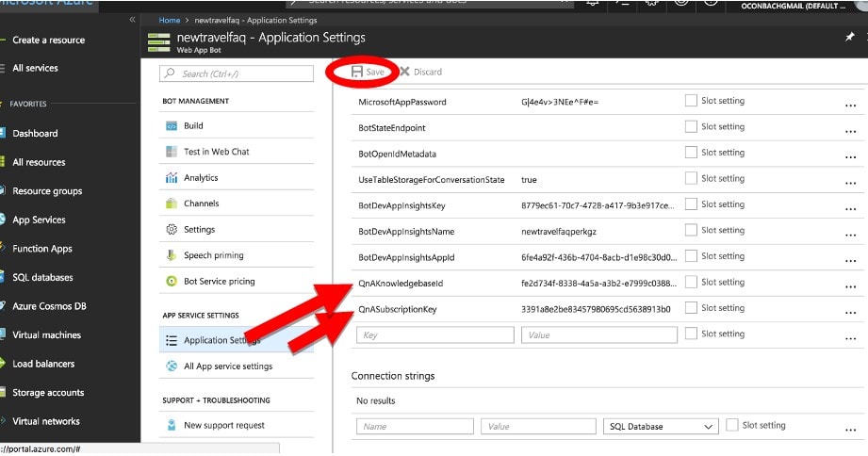868x456 pixels.
Task: Click the new app setting Key field
Action: pyautogui.click(x=435, y=334)
